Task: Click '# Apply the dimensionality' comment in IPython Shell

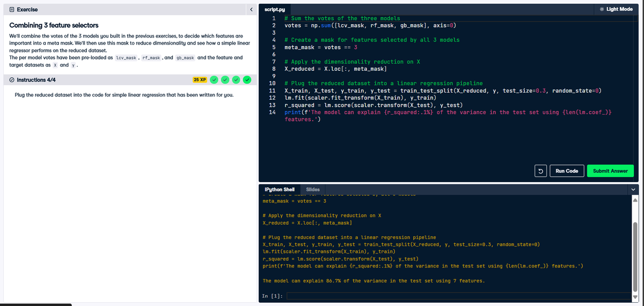Action: tap(321, 215)
